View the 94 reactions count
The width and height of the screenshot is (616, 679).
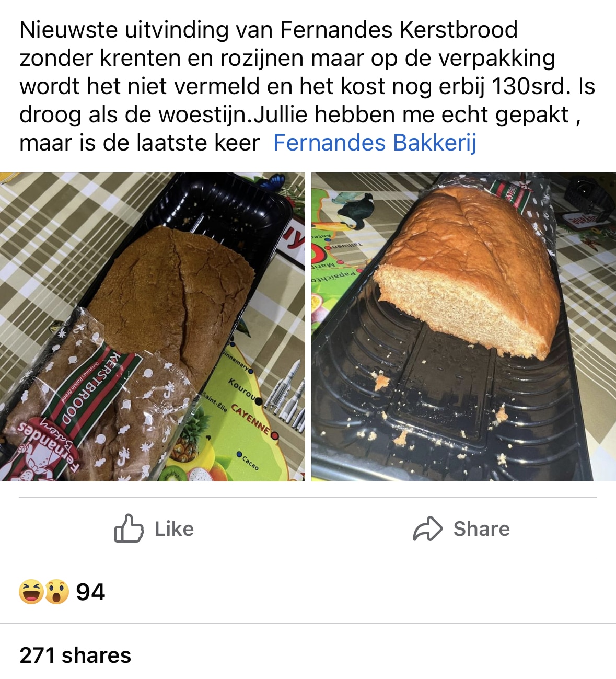pos(90,592)
